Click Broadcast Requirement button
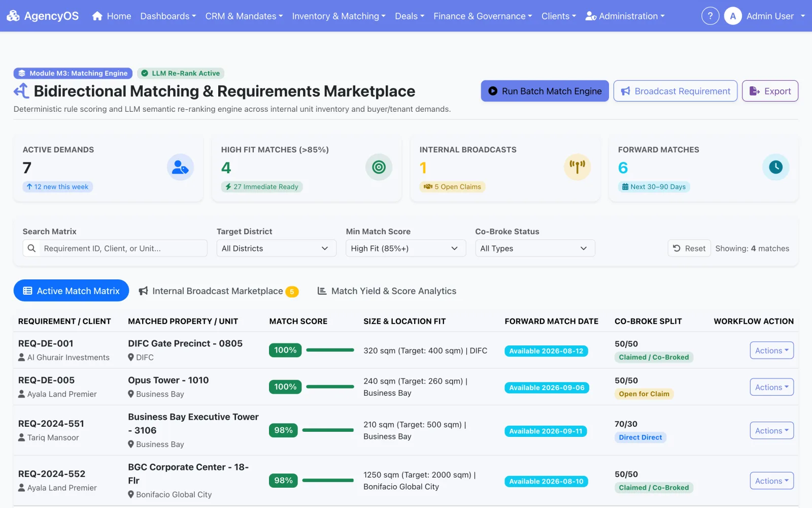 (x=675, y=91)
